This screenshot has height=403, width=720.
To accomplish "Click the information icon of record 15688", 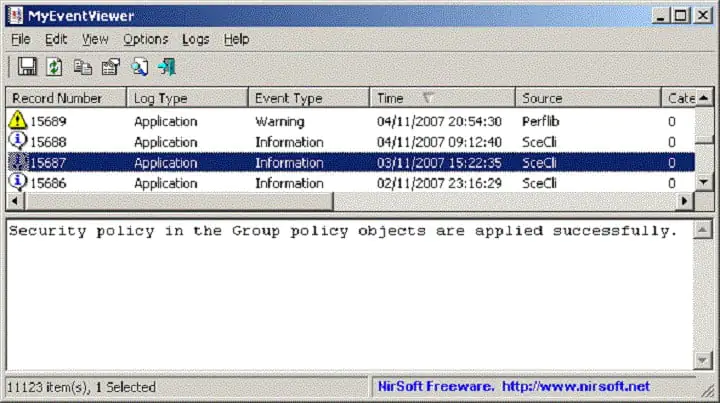I will pos(17,141).
